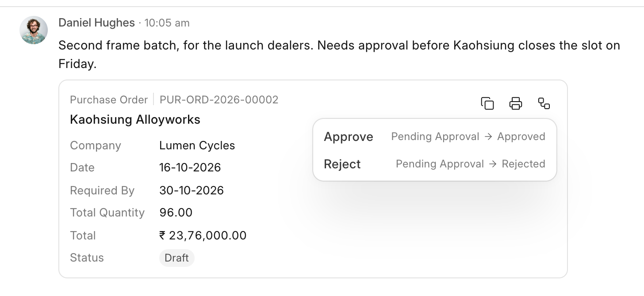Click the Total Quantity value 96.00

pyautogui.click(x=176, y=213)
